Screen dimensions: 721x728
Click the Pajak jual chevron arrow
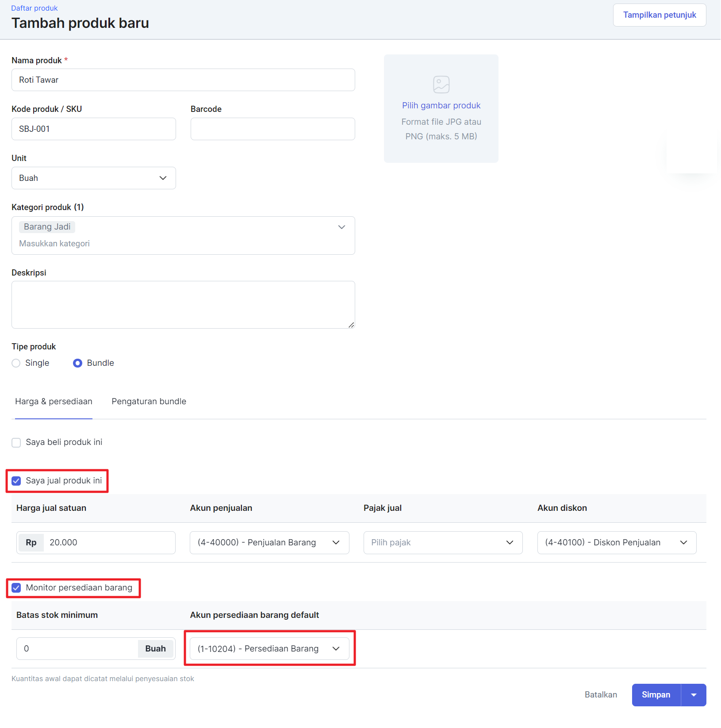[x=510, y=542]
